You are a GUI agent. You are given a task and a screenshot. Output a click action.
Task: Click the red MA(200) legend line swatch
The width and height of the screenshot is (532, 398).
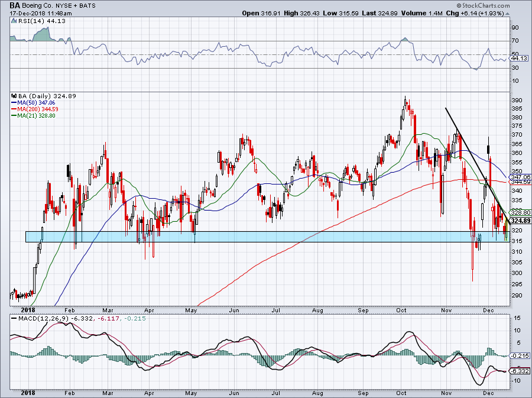14,109
